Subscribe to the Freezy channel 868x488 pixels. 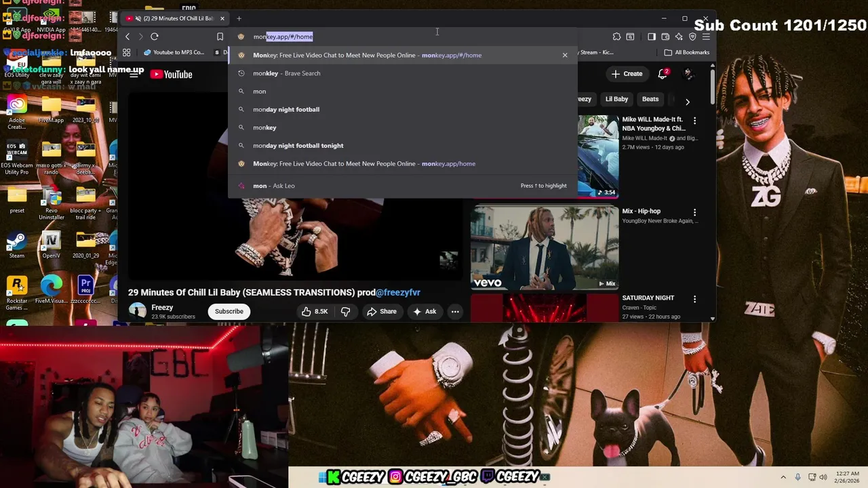click(x=229, y=312)
